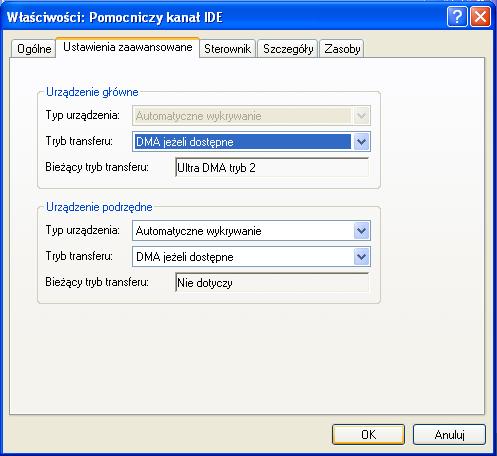Go to the Szczegóły tab
Image resolution: width=497 pixels, height=456 pixels.
tap(288, 49)
